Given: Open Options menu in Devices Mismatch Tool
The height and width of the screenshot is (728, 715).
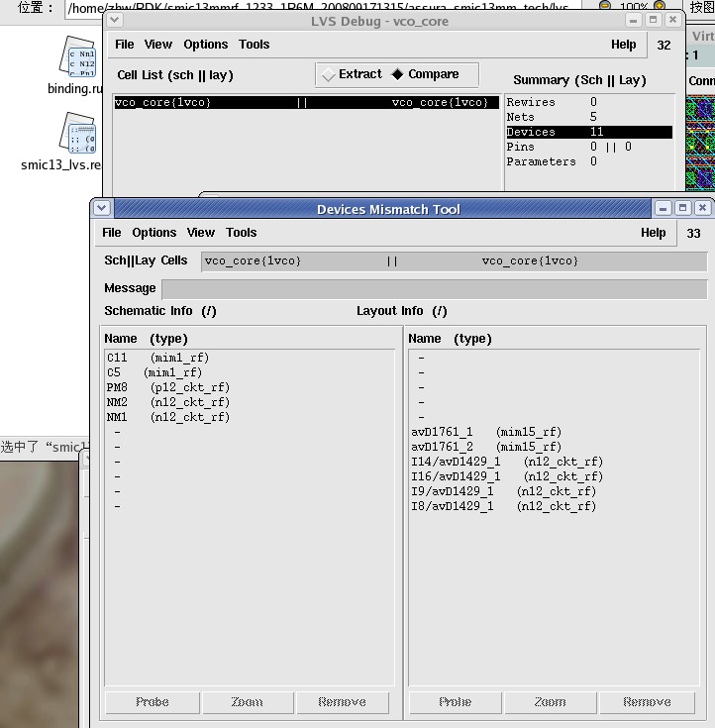Looking at the screenshot, I should (x=154, y=232).
